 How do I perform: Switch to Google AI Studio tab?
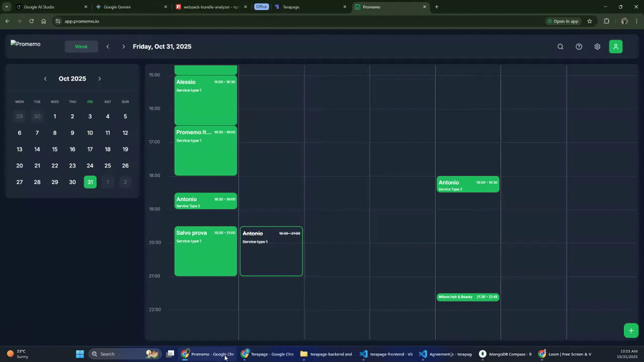pos(52,7)
